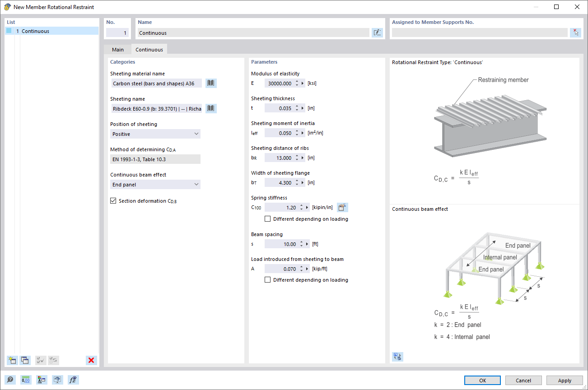The width and height of the screenshot is (588, 390).
Task: Import spring stiffness via the transfer icon
Action: tap(342, 207)
